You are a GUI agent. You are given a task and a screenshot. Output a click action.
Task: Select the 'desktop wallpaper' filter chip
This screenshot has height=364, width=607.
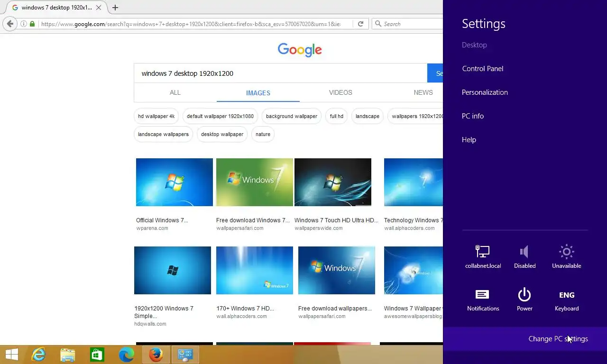[222, 134]
